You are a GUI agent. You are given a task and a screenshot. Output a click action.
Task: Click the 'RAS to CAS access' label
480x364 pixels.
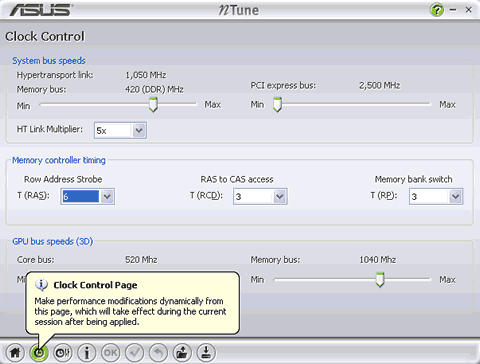pyautogui.click(x=237, y=179)
